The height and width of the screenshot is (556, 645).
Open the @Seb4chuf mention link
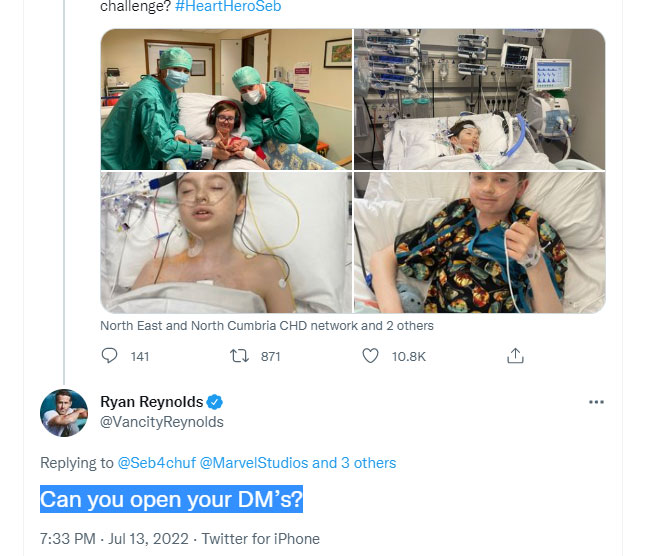coord(156,463)
